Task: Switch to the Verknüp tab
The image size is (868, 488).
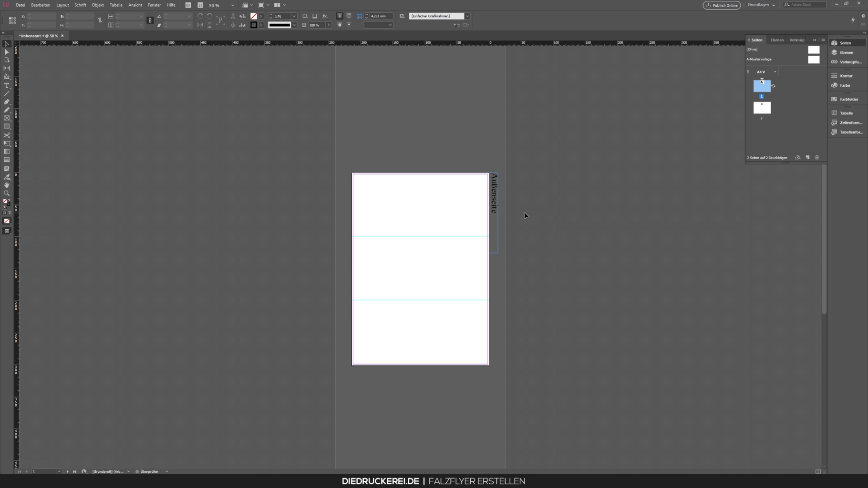Action: 797,40
